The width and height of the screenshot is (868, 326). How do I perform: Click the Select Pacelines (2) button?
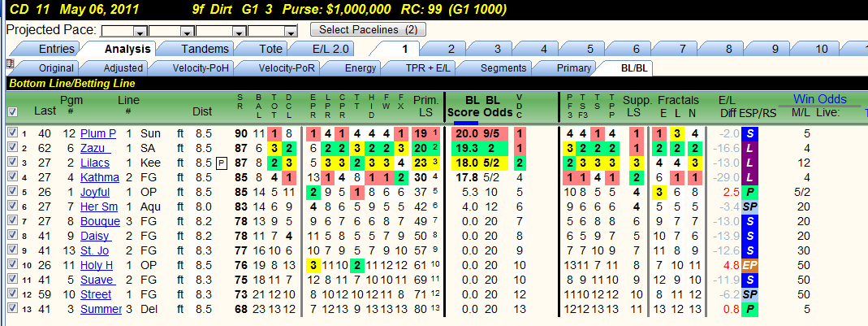pos(368,29)
